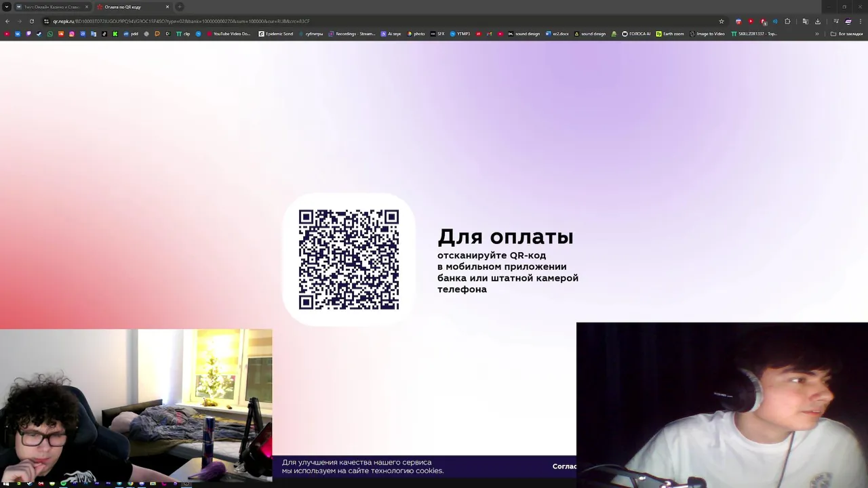868x488 pixels.
Task: Open the VK bookmark icon
Action: [x=18, y=33]
